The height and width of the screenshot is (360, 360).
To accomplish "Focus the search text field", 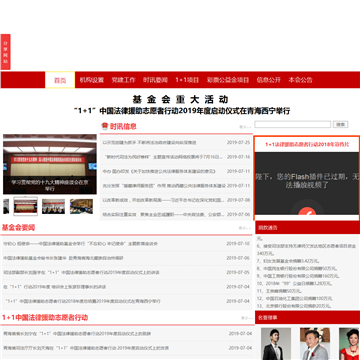I will (x=293, y=124).
